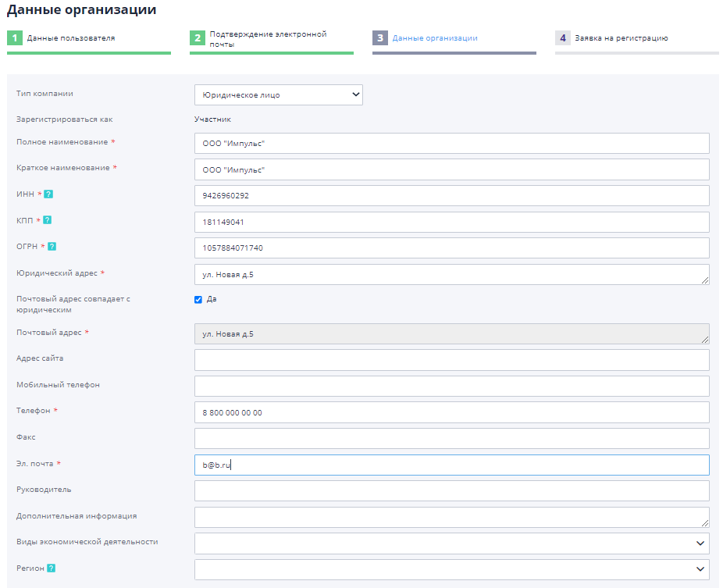
Task: Focus the 'Эл. почта' field
Action: (451, 464)
